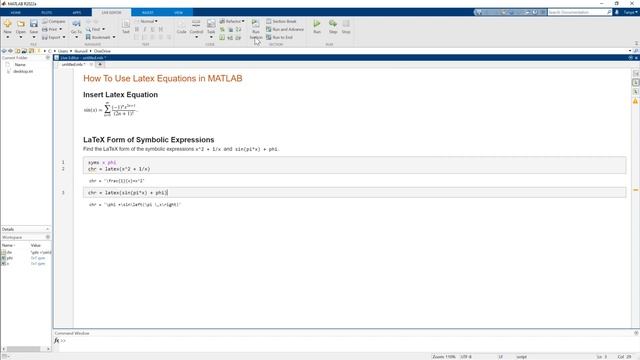The width and height of the screenshot is (640, 360).
Task: Switch to the LIVE EDITOR tab
Action: pyautogui.click(x=111, y=13)
